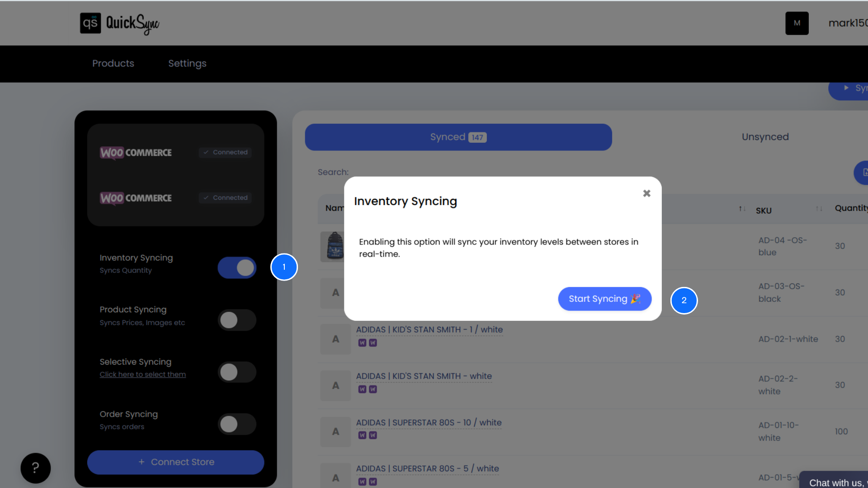
Task: Enable the Selective Syncing switch
Action: click(x=236, y=372)
